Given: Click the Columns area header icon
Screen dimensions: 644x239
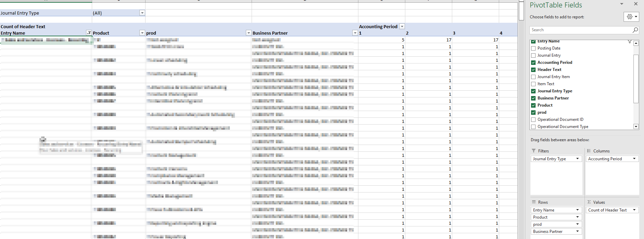Looking at the screenshot, I should (x=589, y=151).
